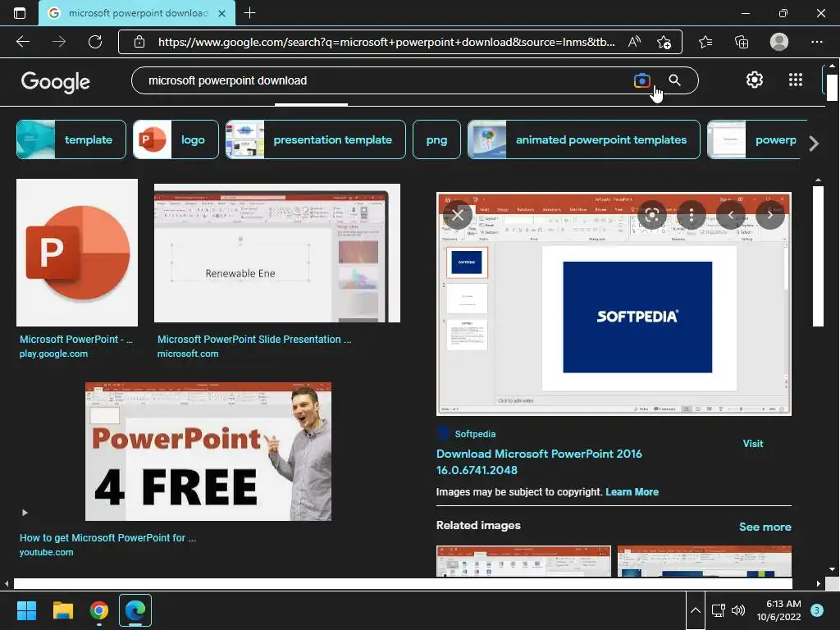The image size is (840, 630).
Task: Click the browser address bar URL
Action: point(386,42)
